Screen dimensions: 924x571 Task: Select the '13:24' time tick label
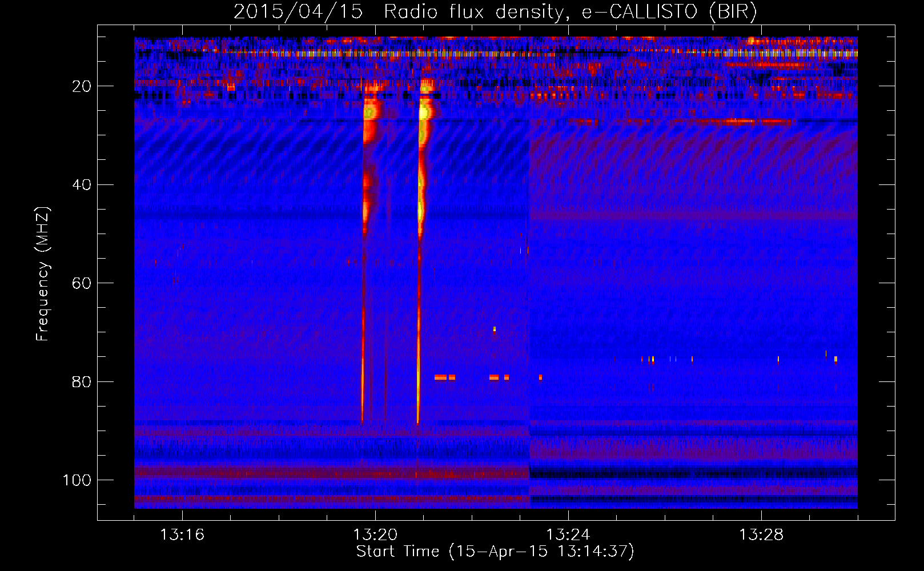568,535
